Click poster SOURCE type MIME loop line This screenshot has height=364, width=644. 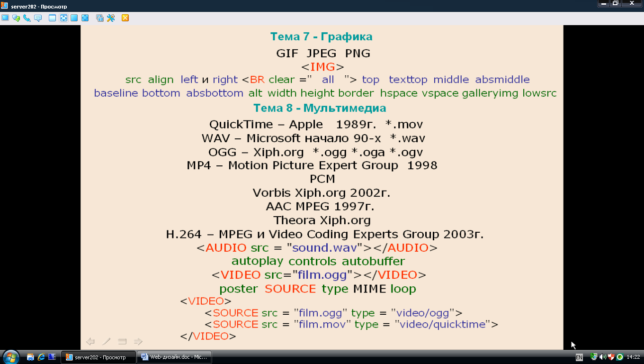click(318, 289)
